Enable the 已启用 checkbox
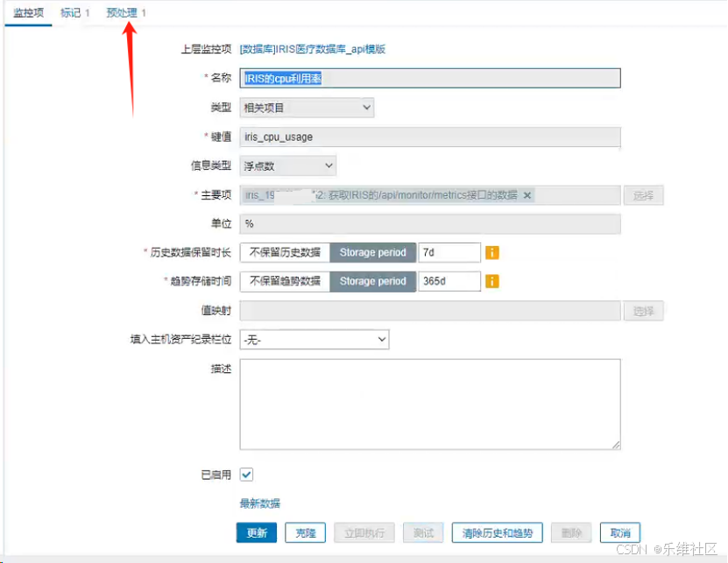728x563 pixels. [245, 474]
